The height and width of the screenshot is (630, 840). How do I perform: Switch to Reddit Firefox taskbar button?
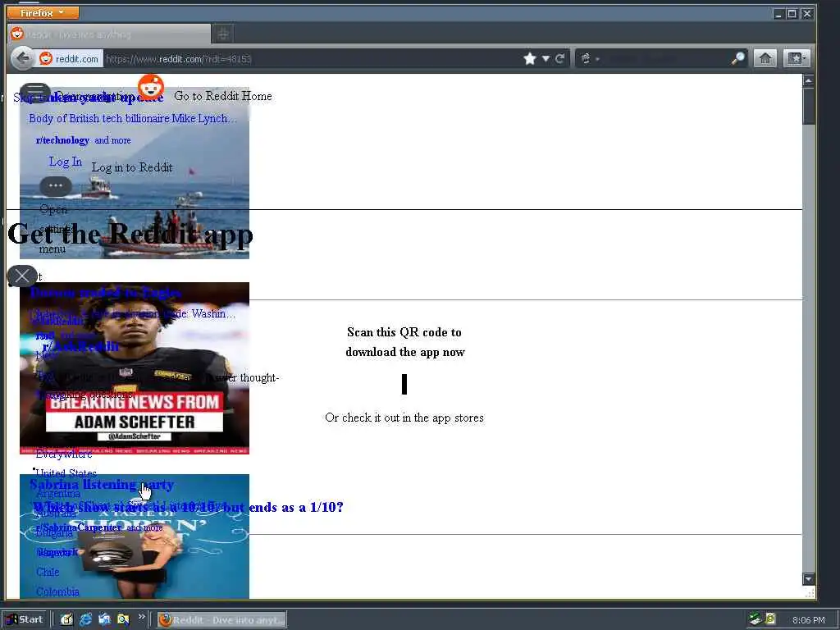[x=221, y=620]
